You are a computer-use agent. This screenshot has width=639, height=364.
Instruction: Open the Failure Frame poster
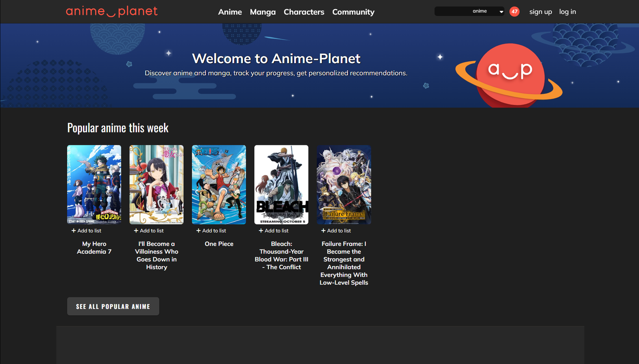click(x=344, y=184)
